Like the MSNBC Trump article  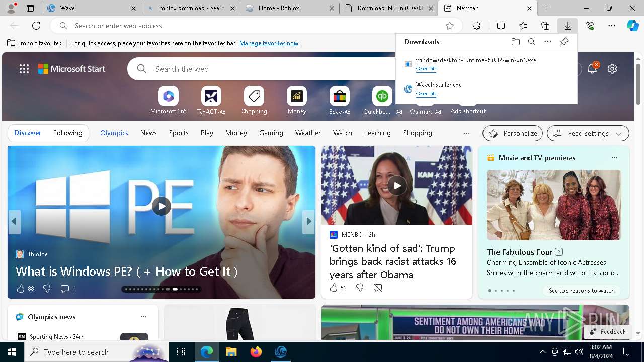click(333, 288)
